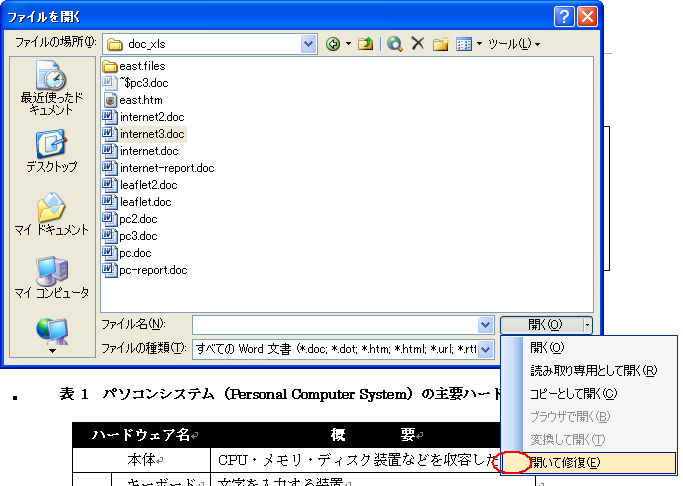Select the east.htm file
683x486 pixels.
[133, 100]
